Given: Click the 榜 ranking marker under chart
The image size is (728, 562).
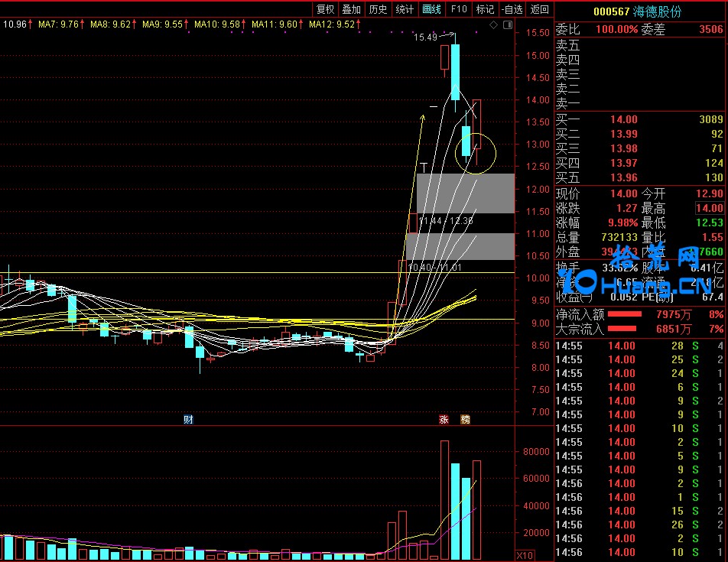Looking at the screenshot, I should coord(465,420).
